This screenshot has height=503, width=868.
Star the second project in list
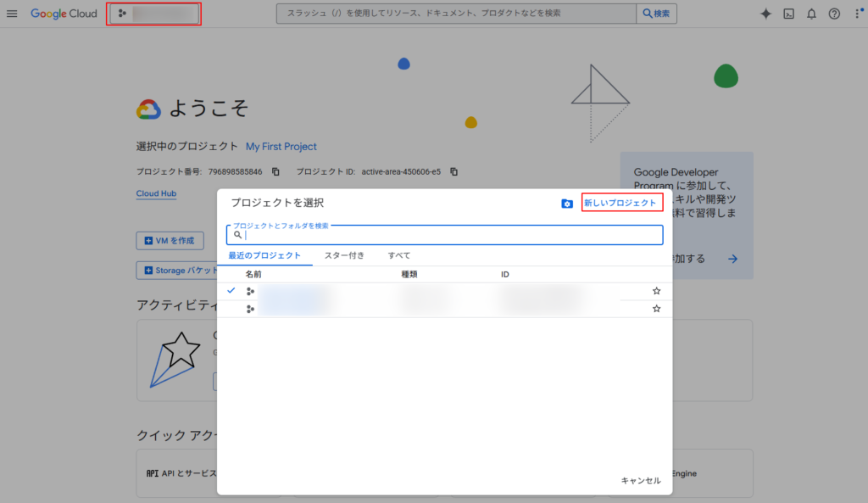point(656,309)
